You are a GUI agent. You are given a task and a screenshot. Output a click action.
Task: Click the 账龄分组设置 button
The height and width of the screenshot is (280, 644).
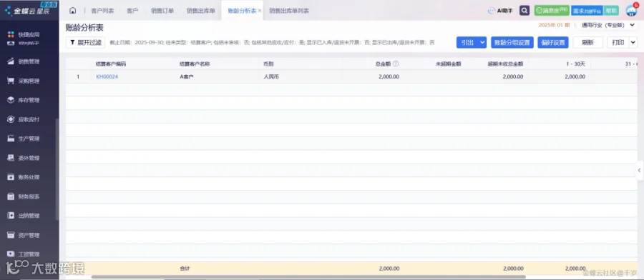(x=512, y=42)
